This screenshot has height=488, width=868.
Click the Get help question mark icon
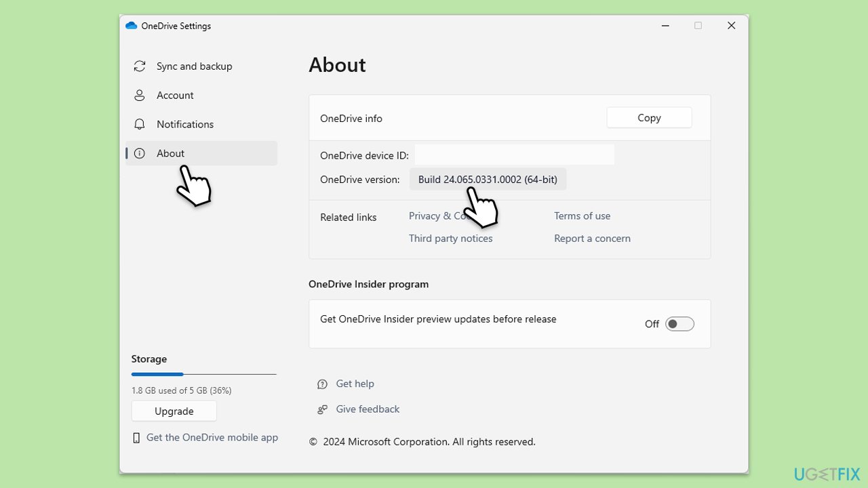click(321, 384)
